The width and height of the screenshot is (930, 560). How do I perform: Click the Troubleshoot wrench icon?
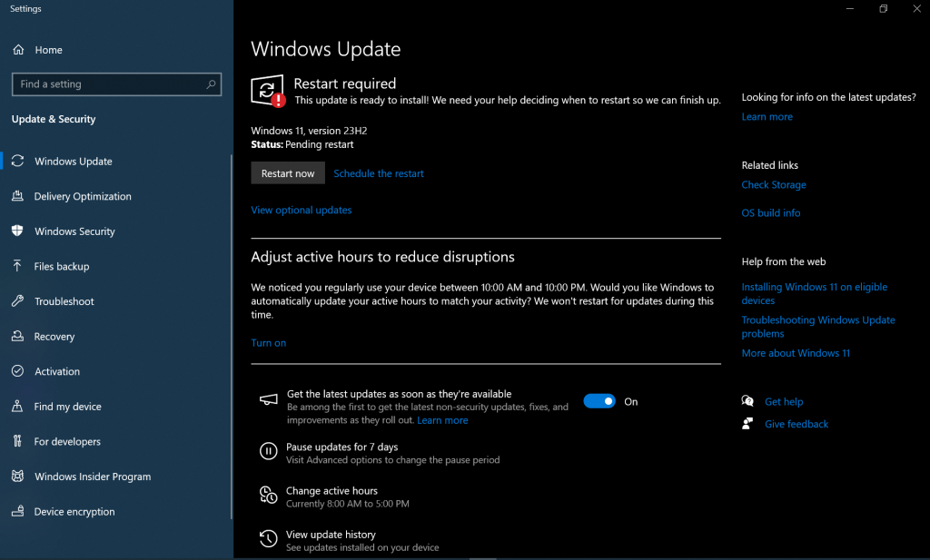(x=18, y=300)
